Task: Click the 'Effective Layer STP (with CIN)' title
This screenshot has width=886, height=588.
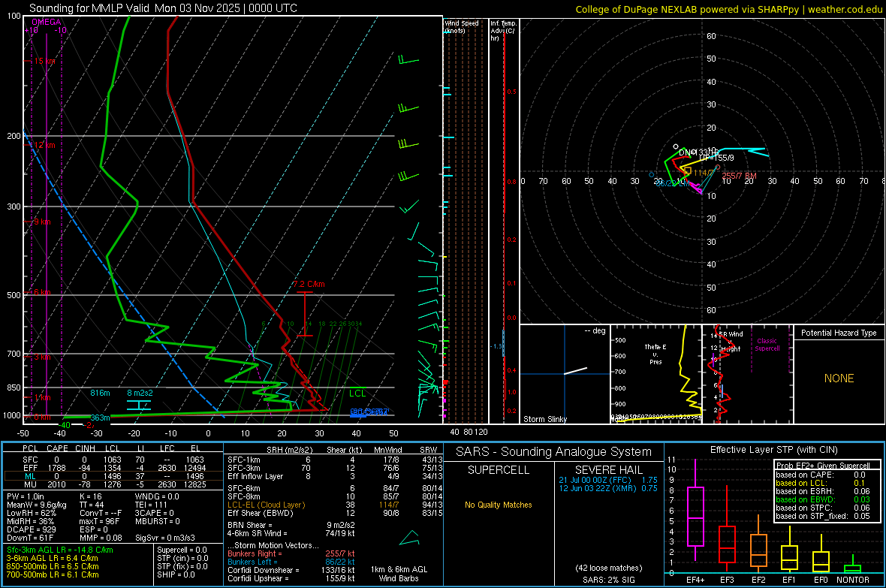Action: tap(773, 450)
